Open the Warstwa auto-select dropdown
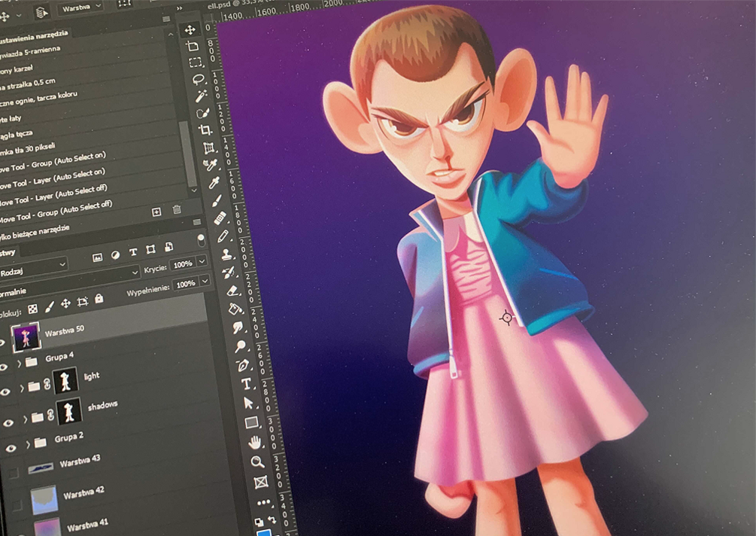Image resolution: width=756 pixels, height=536 pixels. 80,8
